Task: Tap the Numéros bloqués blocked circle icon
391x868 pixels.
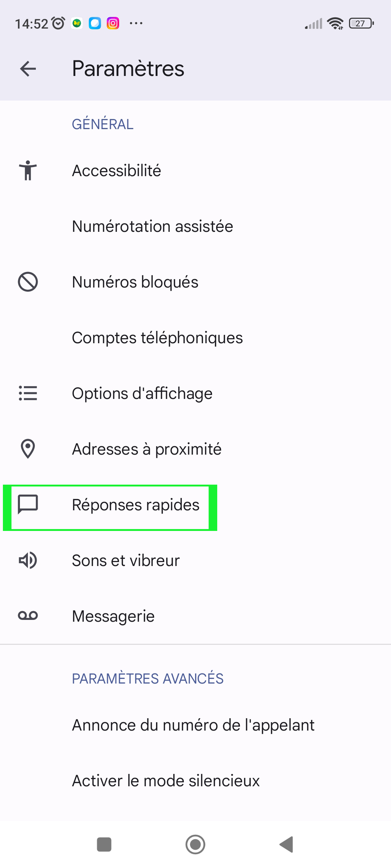Action: (28, 282)
